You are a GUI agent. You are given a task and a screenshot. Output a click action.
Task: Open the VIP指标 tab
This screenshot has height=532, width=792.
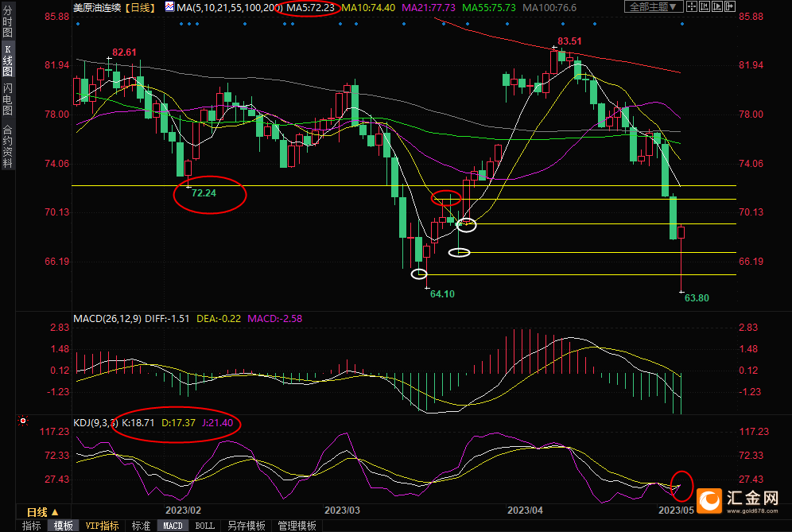click(102, 526)
